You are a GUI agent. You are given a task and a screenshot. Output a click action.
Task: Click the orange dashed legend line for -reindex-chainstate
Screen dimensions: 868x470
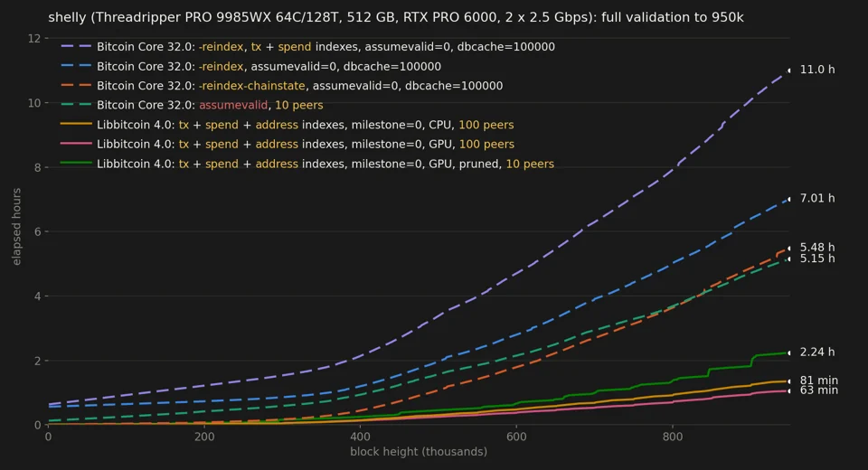coord(76,85)
